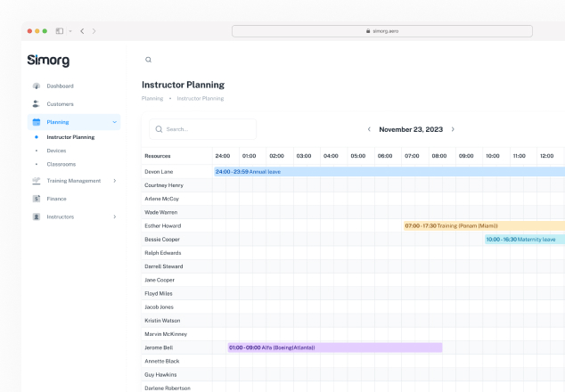This screenshot has width=565, height=392.
Task: Click resource name Jacob Jones
Action: click(x=159, y=307)
